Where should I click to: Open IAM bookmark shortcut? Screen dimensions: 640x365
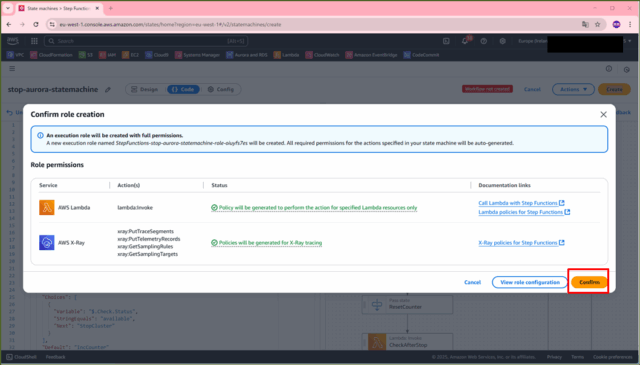(107, 55)
